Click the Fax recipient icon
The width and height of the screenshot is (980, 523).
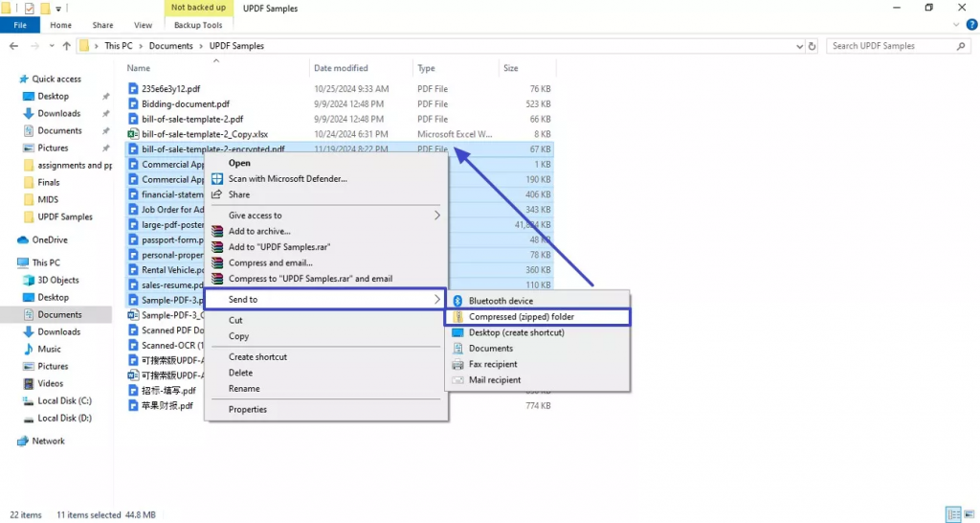[457, 364]
